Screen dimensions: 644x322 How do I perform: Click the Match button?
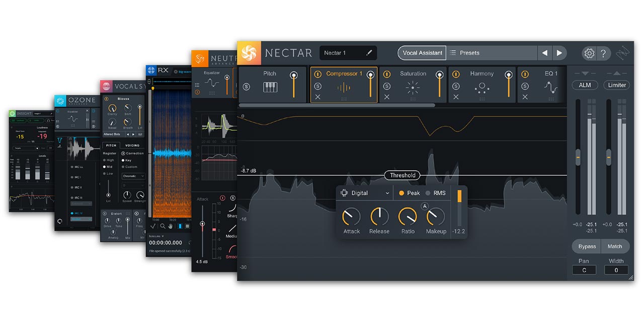[615, 247]
